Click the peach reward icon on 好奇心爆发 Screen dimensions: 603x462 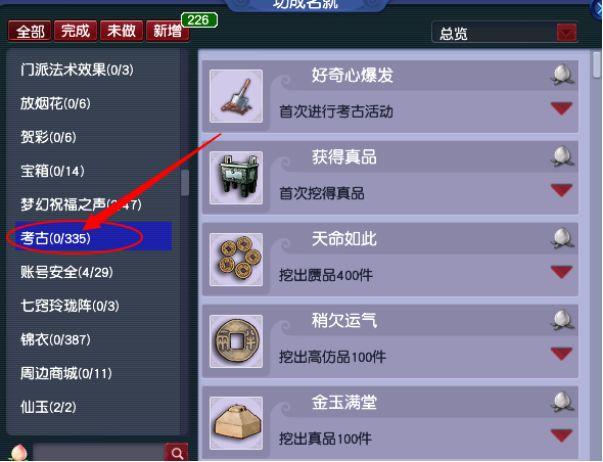(x=562, y=75)
